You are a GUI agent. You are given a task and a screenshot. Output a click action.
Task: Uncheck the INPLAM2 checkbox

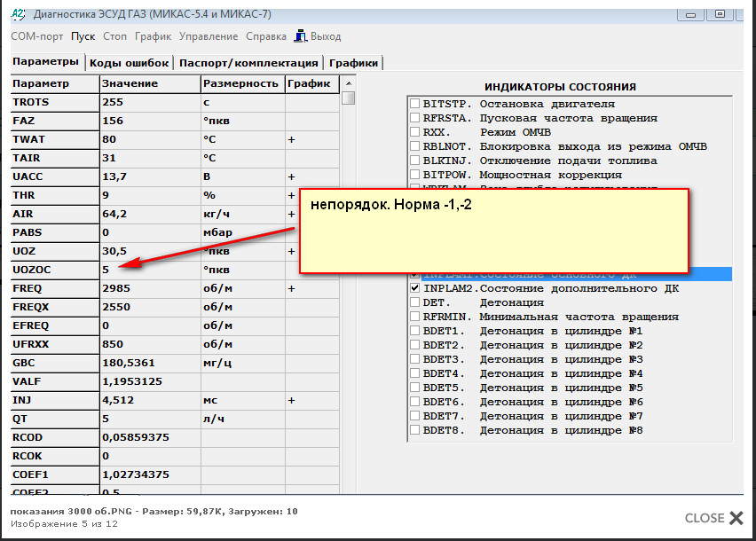pyautogui.click(x=414, y=288)
